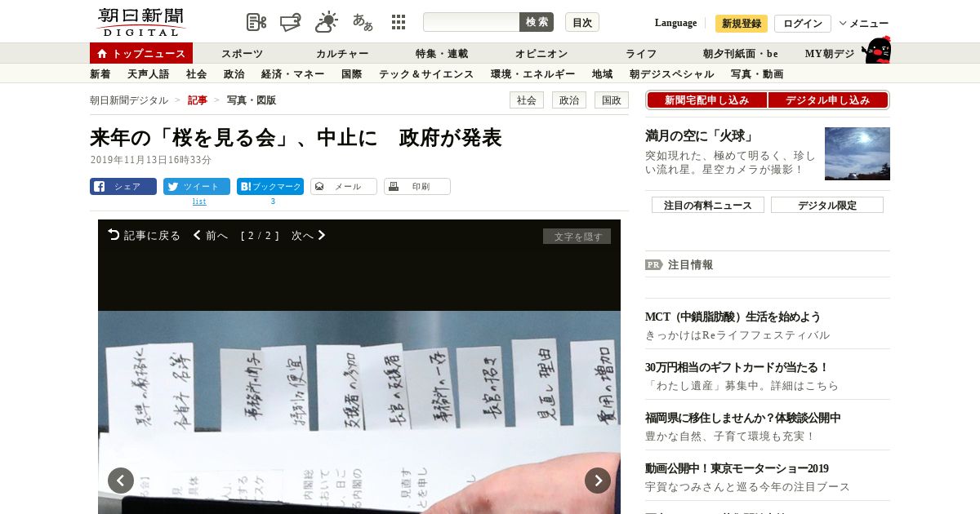
Task: Open 地域 submenu item
Action: click(603, 74)
